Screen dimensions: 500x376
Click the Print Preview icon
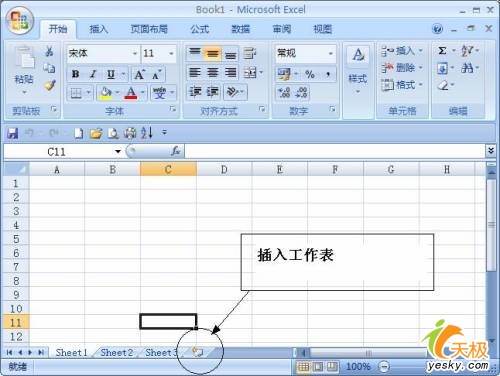pos(113,133)
